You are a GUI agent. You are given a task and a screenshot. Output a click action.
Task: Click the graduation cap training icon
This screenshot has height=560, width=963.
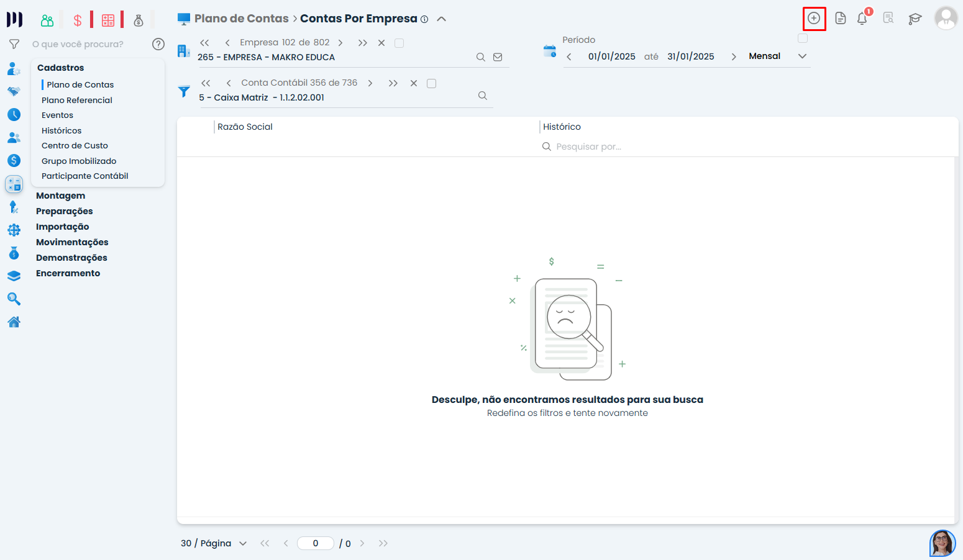(915, 19)
